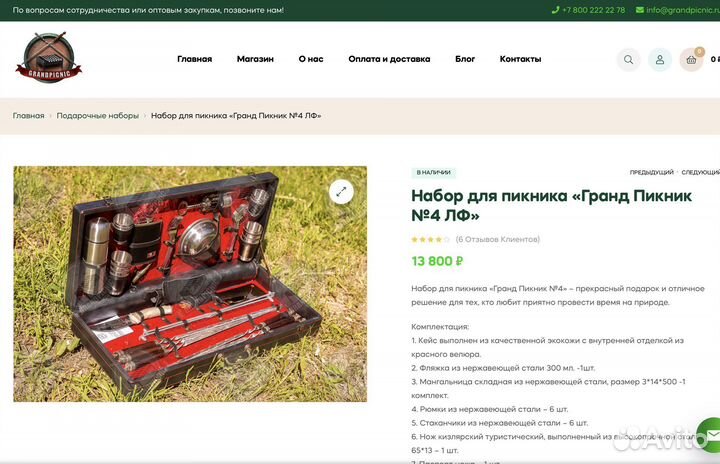
Task: Click the Подарочные наборы breadcrumb link
Action: (98, 116)
